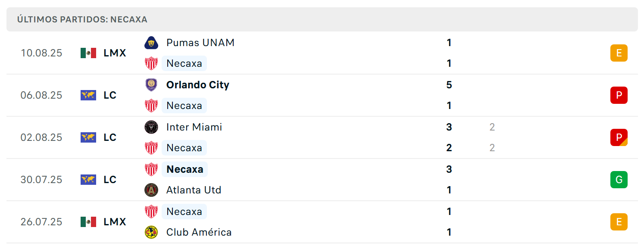Screen dimensions: 644x249
Task: Click the red P badge for Orlando City match
Action: pyautogui.click(x=619, y=95)
